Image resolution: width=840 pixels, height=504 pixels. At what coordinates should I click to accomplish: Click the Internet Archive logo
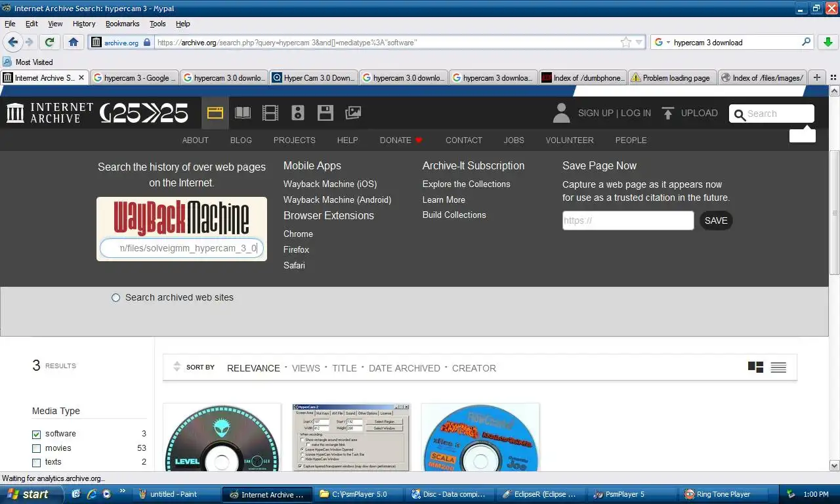[x=51, y=113]
